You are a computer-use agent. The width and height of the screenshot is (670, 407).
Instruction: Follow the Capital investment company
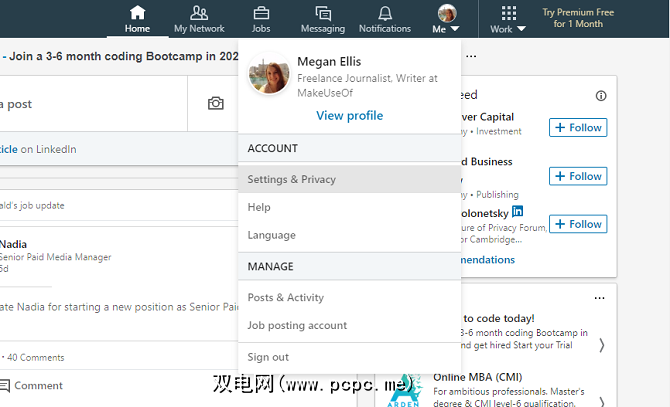pyautogui.click(x=578, y=127)
